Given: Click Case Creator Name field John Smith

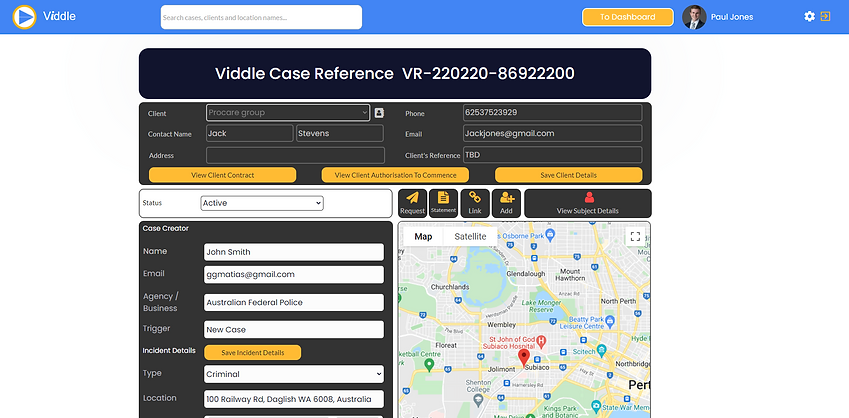Looking at the screenshot, I should point(294,252).
